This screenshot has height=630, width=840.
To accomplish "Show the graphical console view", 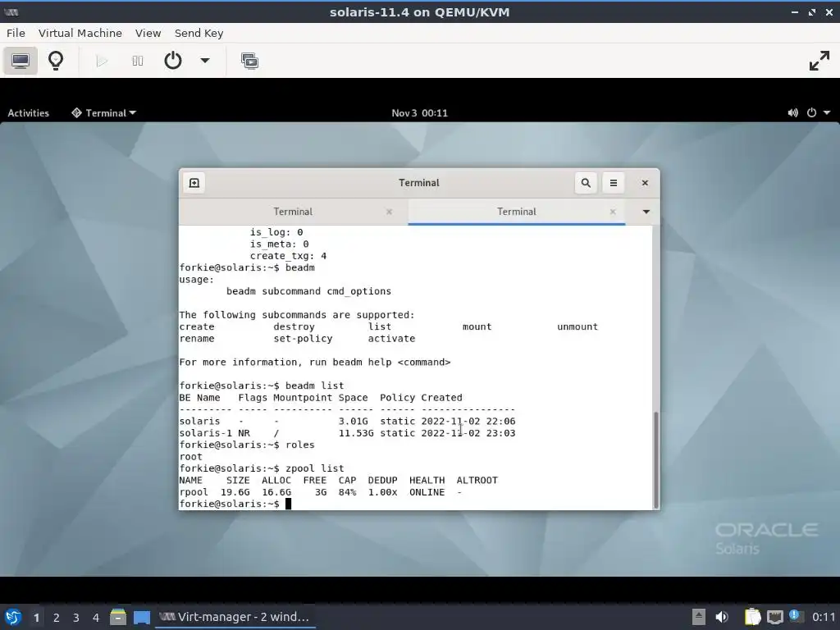I will tap(21, 61).
